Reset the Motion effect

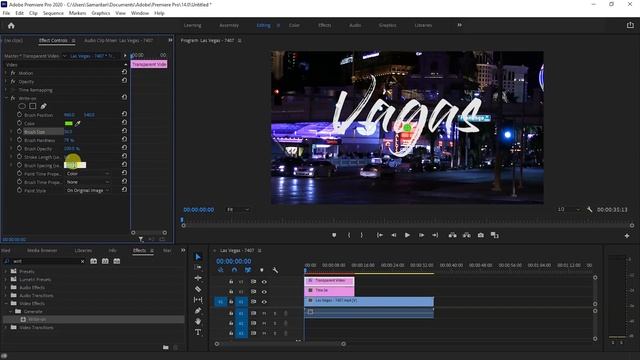[x=124, y=72]
